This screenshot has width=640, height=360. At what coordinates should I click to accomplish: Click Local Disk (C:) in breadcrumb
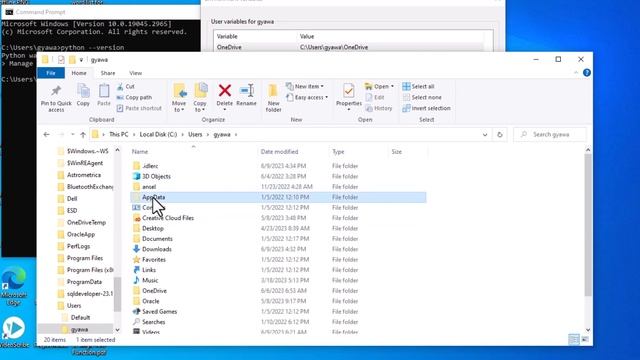tap(158, 134)
